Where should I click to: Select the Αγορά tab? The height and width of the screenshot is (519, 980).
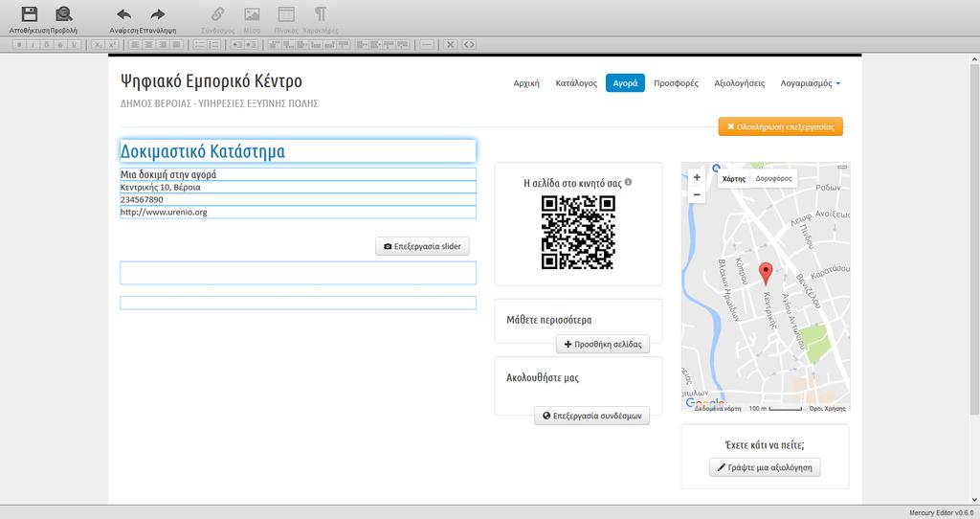[625, 83]
